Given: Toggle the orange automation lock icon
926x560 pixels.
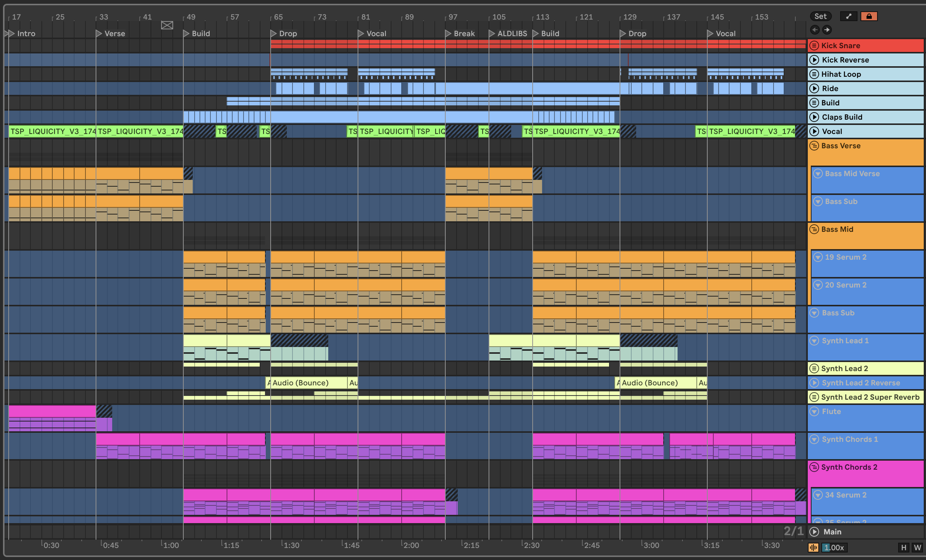Looking at the screenshot, I should tap(869, 16).
